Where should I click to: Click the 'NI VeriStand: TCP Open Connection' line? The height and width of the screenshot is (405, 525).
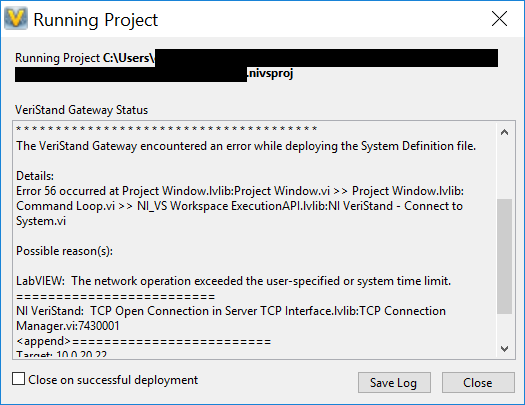tap(231, 311)
